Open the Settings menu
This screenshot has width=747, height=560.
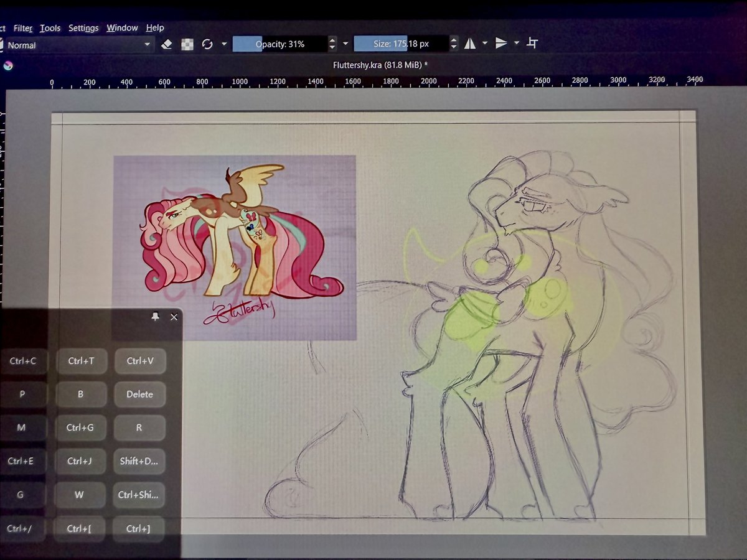[x=83, y=28]
